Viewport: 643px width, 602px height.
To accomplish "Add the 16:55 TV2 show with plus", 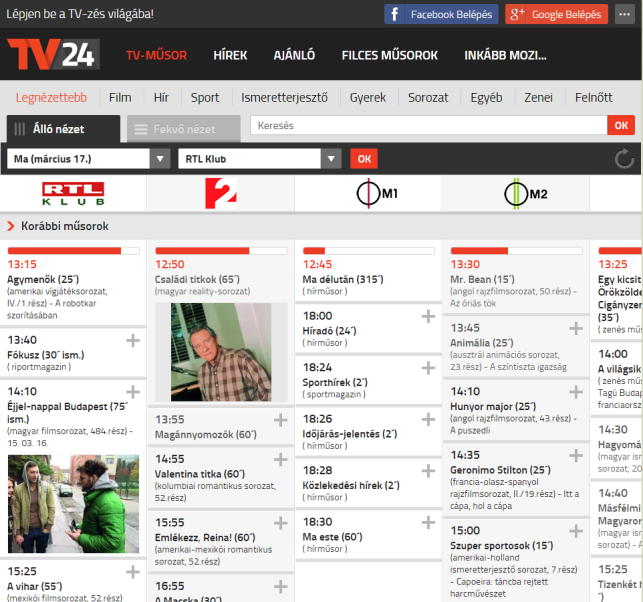I will [280, 586].
